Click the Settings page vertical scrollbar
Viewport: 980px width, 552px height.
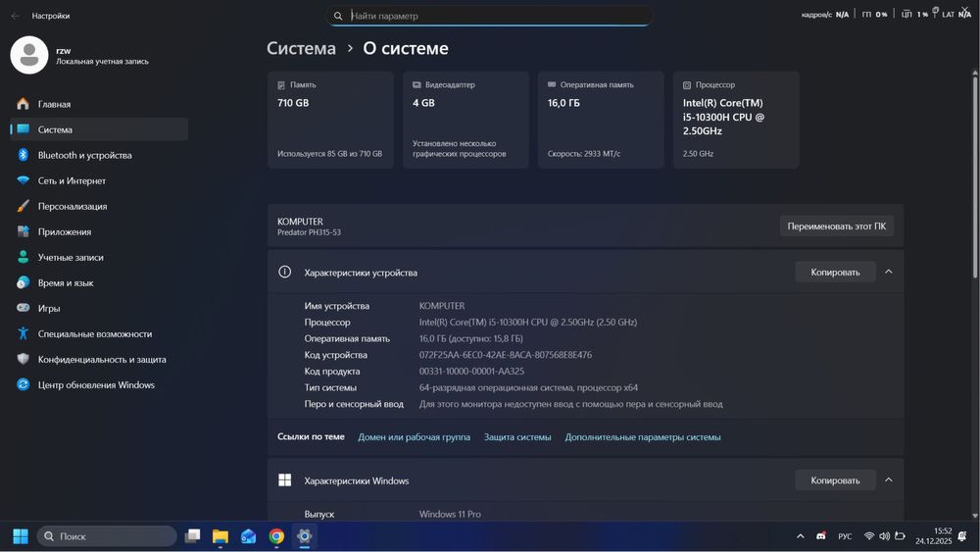click(x=974, y=176)
